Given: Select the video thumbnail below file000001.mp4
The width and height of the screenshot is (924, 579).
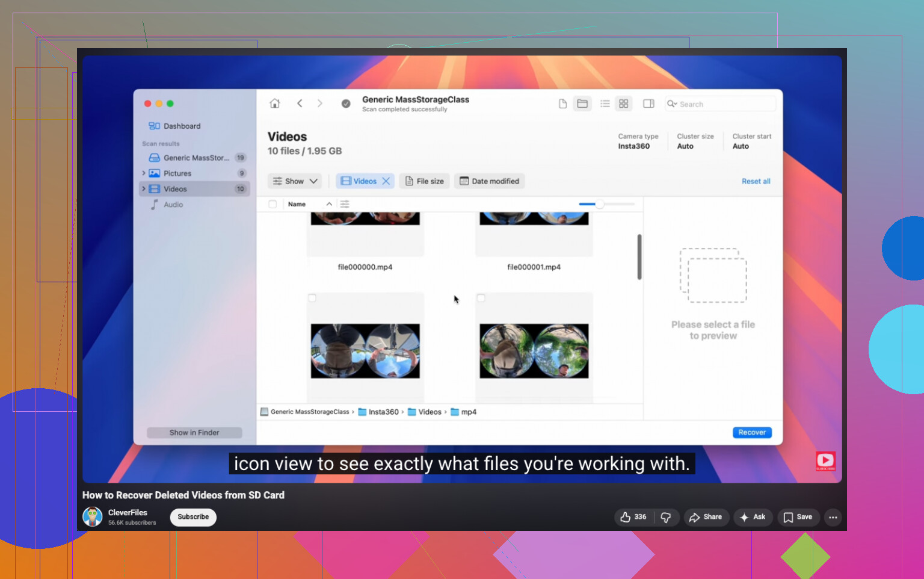Looking at the screenshot, I should [x=534, y=351].
